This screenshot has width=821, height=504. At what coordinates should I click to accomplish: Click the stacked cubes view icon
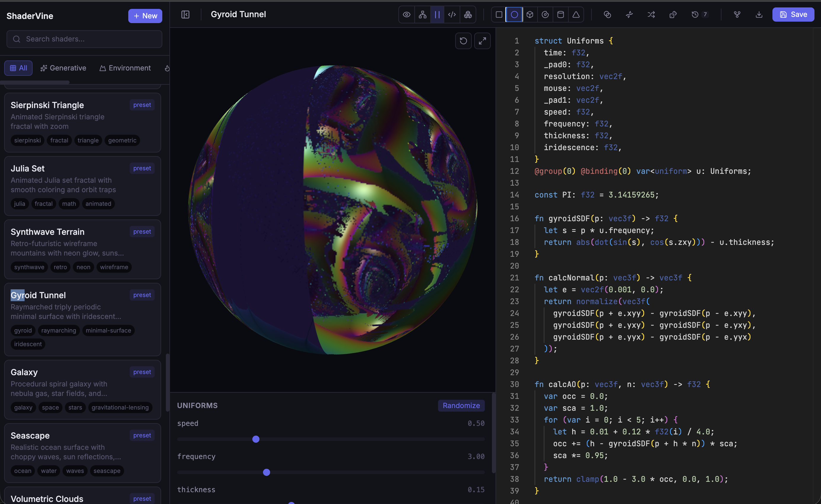[x=468, y=15]
